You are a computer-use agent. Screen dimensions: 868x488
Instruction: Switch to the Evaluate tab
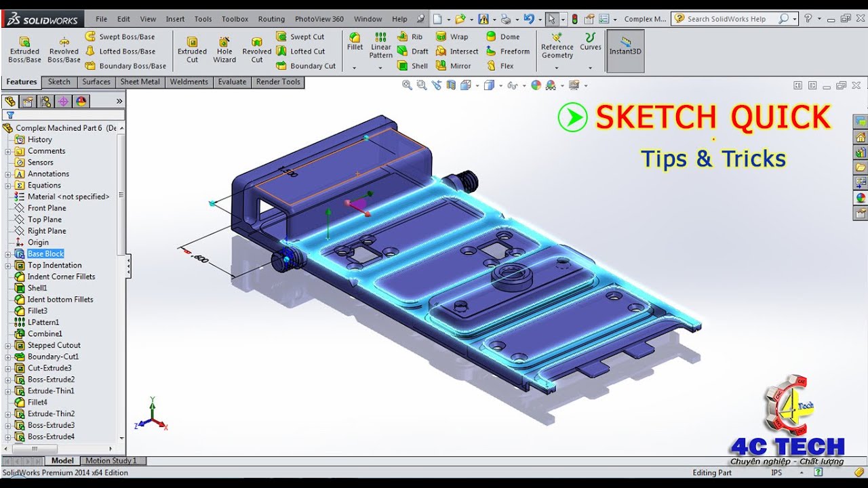[x=232, y=82]
